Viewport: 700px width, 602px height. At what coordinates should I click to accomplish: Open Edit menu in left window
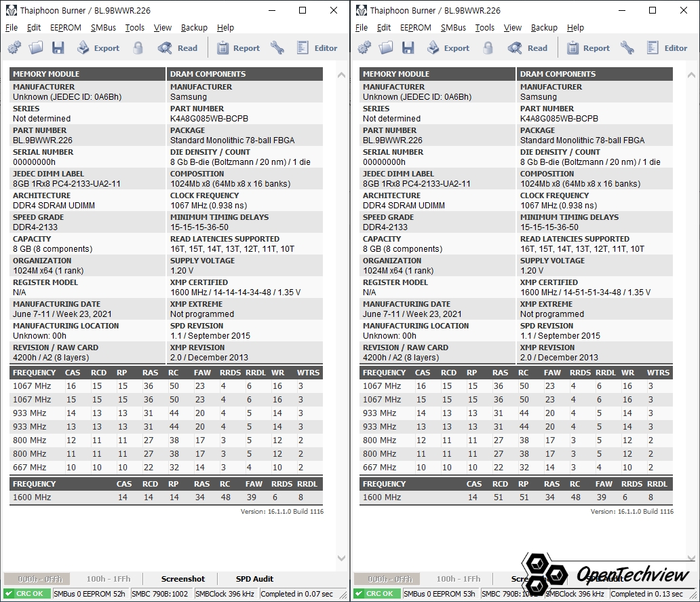point(33,27)
